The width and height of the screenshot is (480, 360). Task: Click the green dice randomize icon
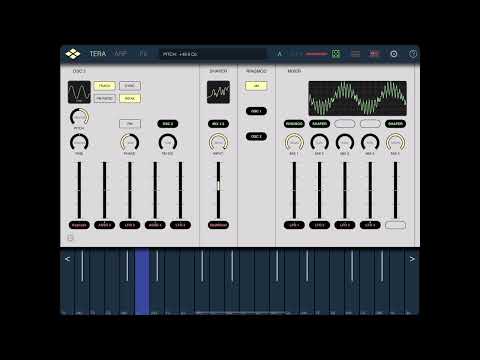click(336, 54)
